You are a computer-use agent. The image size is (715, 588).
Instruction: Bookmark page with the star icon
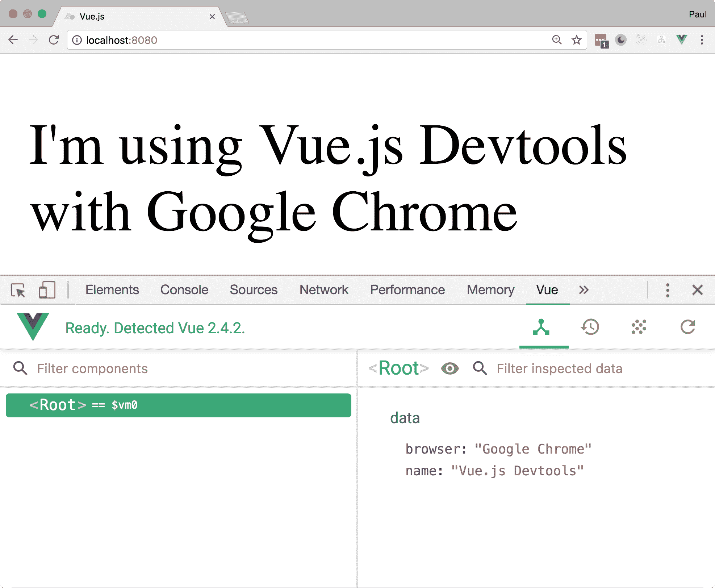click(576, 40)
